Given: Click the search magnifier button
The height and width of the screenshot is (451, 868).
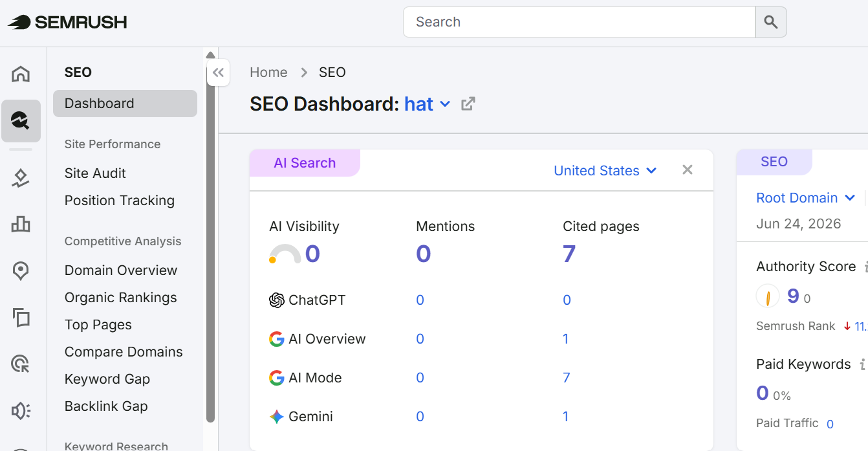Looking at the screenshot, I should (771, 22).
